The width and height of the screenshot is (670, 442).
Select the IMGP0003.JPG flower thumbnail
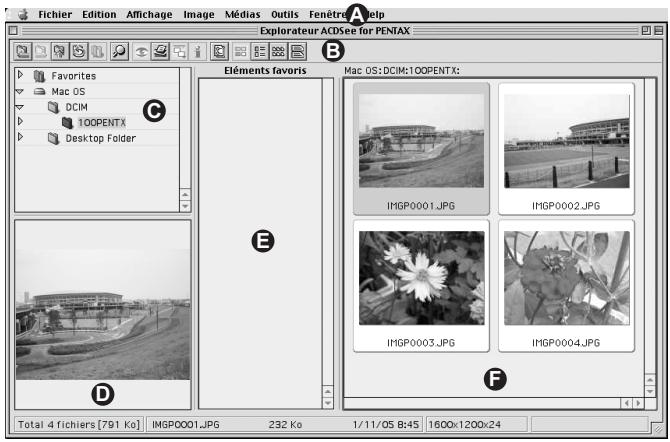pyautogui.click(x=421, y=286)
